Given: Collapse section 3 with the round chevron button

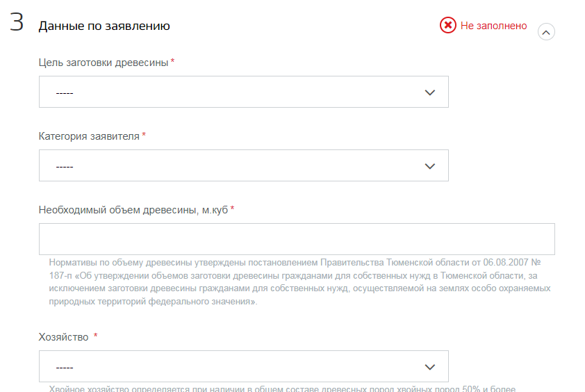Looking at the screenshot, I should 546,32.
